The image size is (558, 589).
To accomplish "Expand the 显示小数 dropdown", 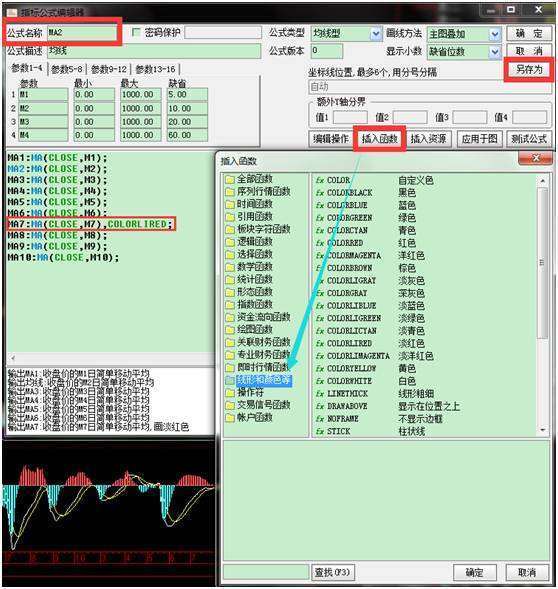I will pyautogui.click(x=495, y=51).
